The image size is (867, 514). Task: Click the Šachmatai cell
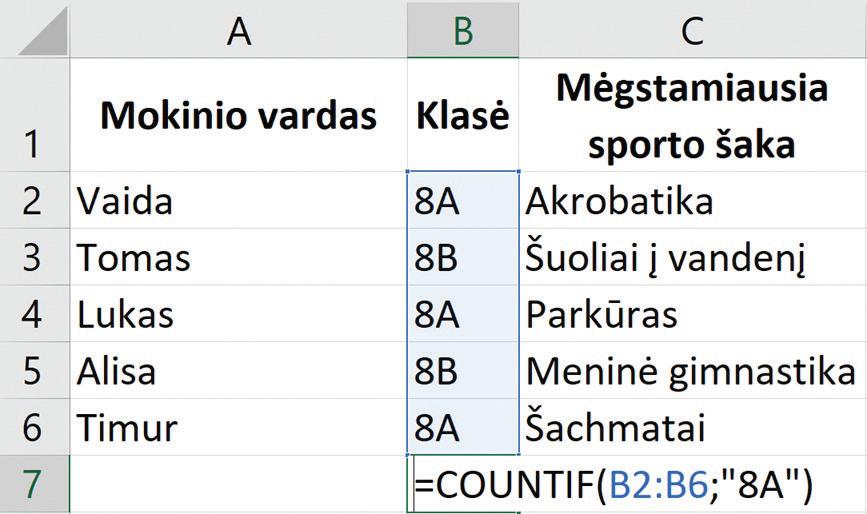pos(692,427)
